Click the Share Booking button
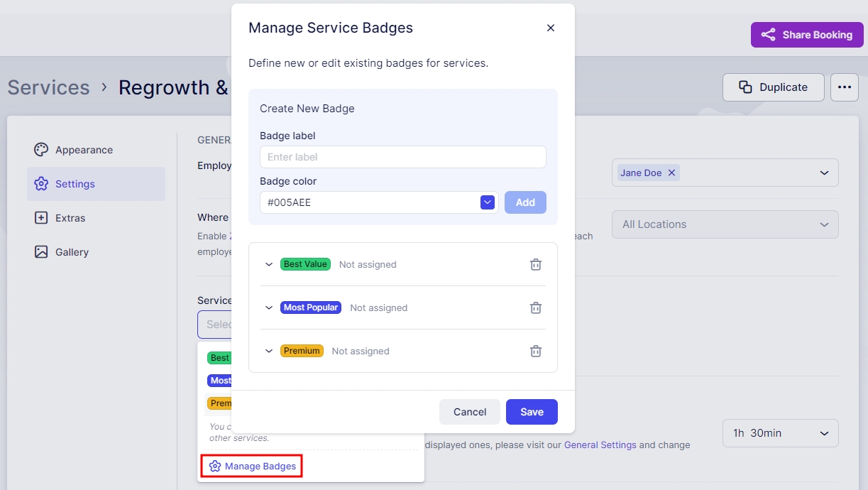The width and height of the screenshot is (868, 490). click(x=806, y=35)
